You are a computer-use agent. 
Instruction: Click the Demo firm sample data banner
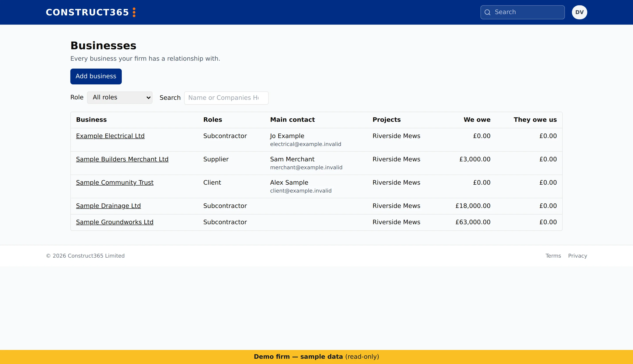(316, 357)
